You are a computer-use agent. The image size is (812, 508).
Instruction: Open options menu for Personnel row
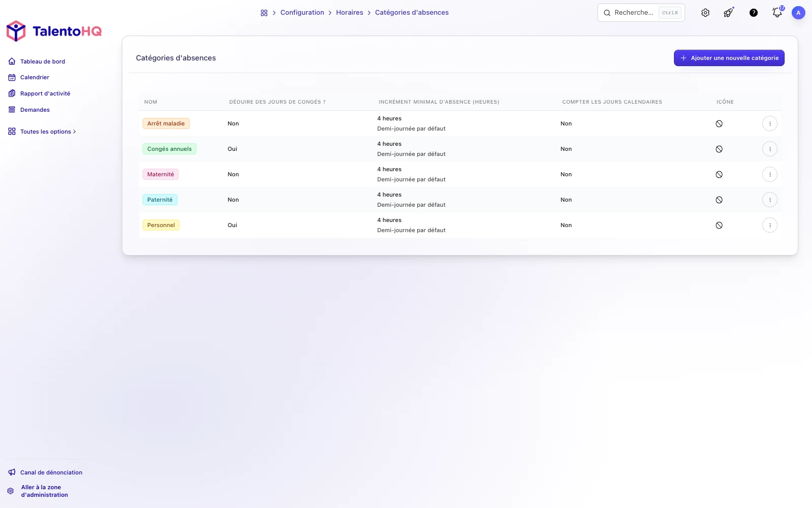click(770, 225)
